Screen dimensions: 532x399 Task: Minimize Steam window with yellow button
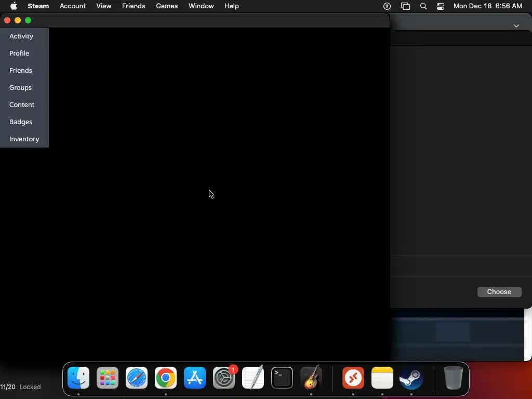tap(18, 20)
